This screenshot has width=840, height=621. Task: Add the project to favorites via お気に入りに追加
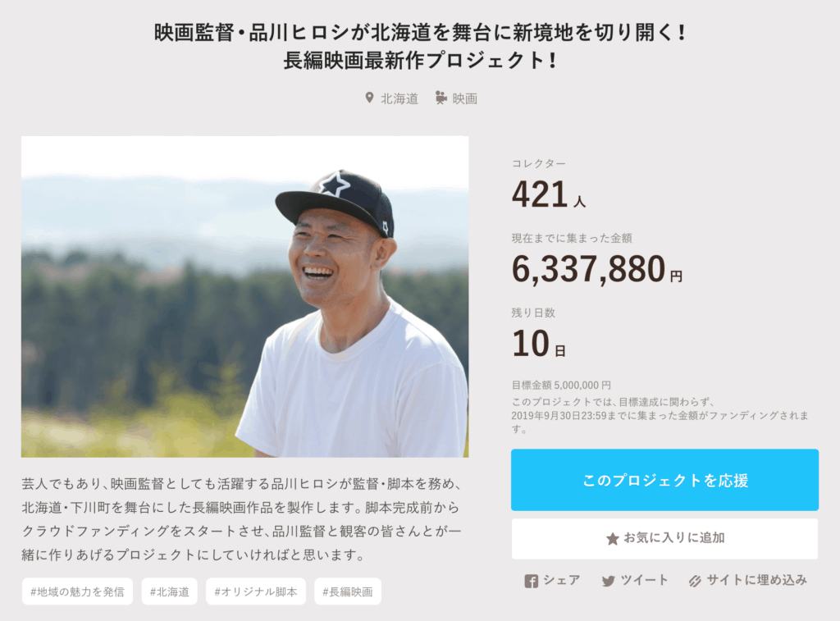click(x=664, y=538)
